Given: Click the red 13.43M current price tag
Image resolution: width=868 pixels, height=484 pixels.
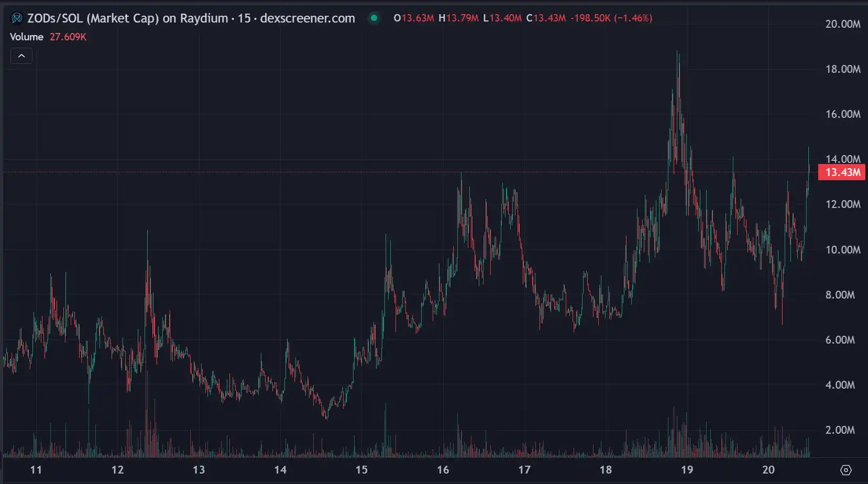Looking at the screenshot, I should (x=842, y=172).
